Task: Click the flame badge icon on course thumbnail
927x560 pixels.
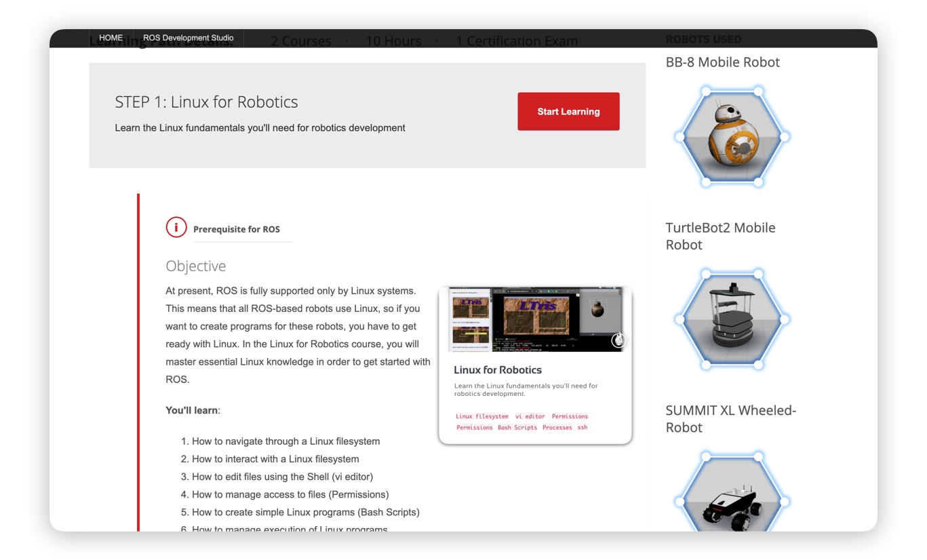Action: (618, 340)
